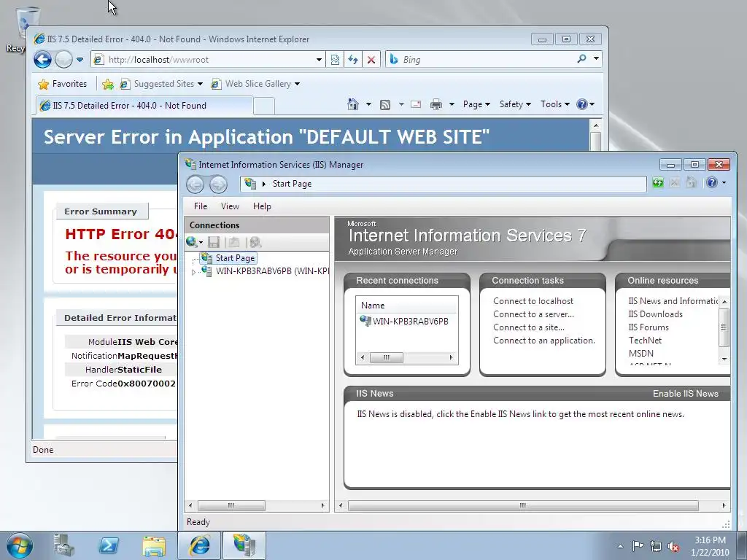Open Web Slice Gallery dropdown
747x560 pixels.
coord(255,84)
